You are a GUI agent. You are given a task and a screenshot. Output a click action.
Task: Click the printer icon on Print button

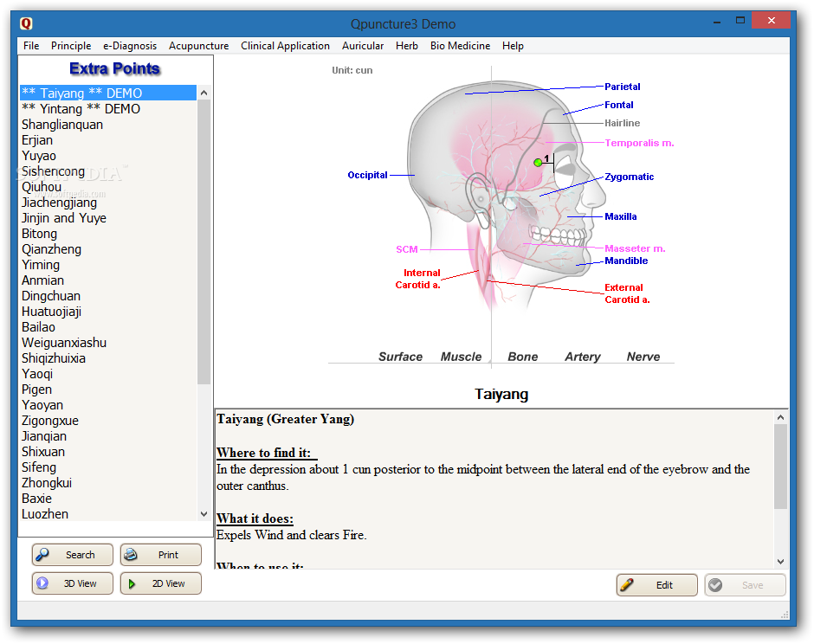pos(131,555)
